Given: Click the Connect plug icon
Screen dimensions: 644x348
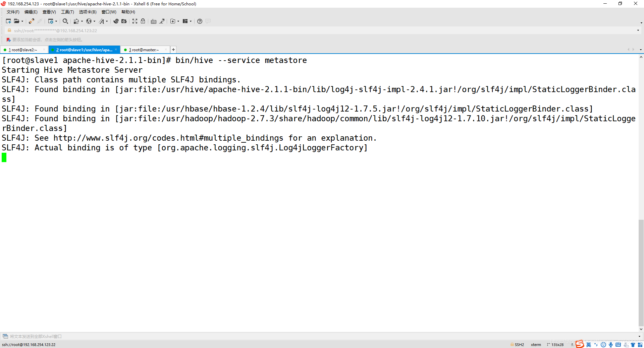Looking at the screenshot, I should [x=31, y=21].
